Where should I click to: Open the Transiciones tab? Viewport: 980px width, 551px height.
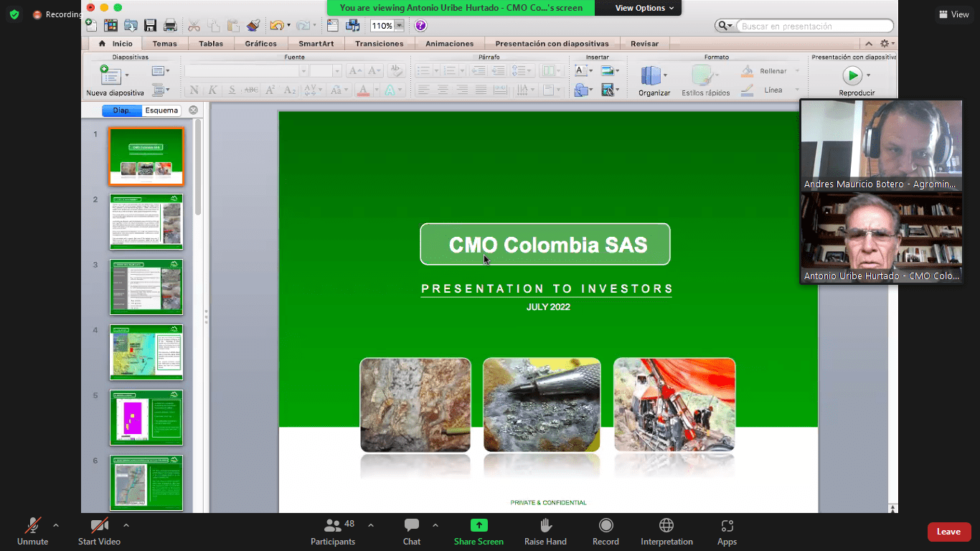click(379, 44)
